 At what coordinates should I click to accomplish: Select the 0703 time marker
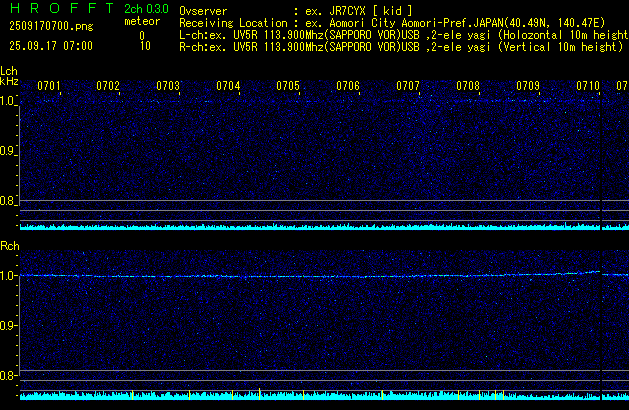pyautogui.click(x=168, y=86)
